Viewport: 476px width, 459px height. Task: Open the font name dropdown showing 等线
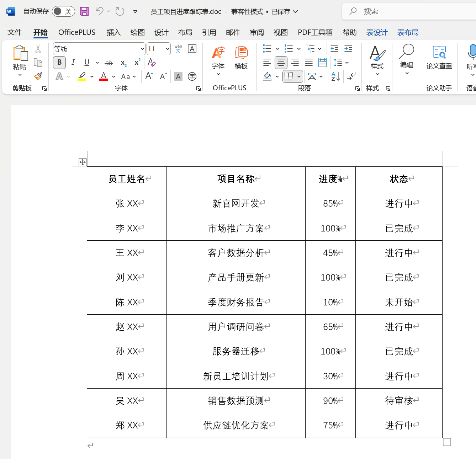(x=142, y=48)
